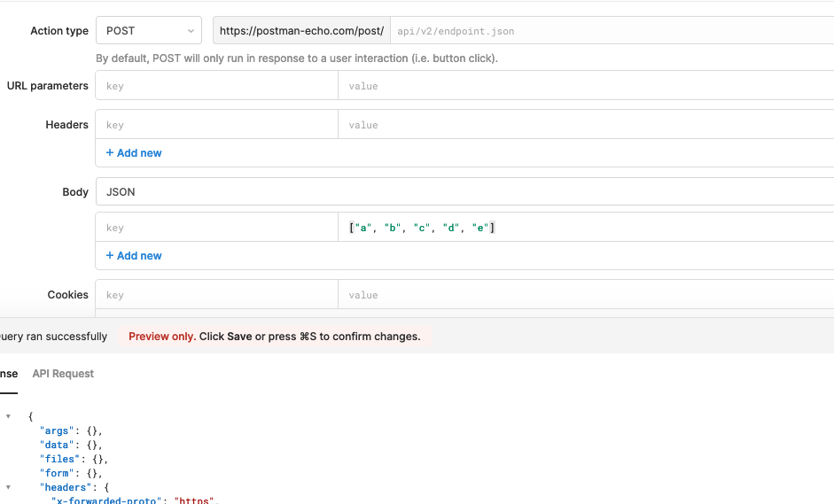Click the Preview only warning message

click(275, 337)
